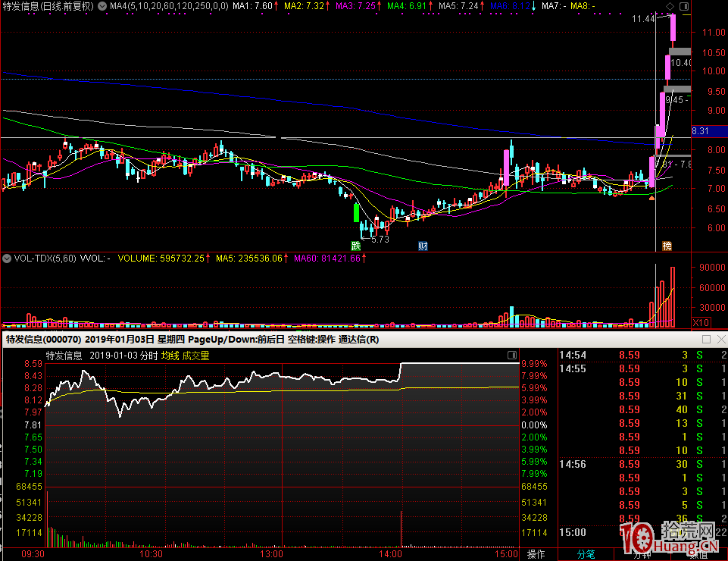Viewport: 728px width, 561px height.
Task: Click the 均线 legend label
Action: (x=170, y=356)
